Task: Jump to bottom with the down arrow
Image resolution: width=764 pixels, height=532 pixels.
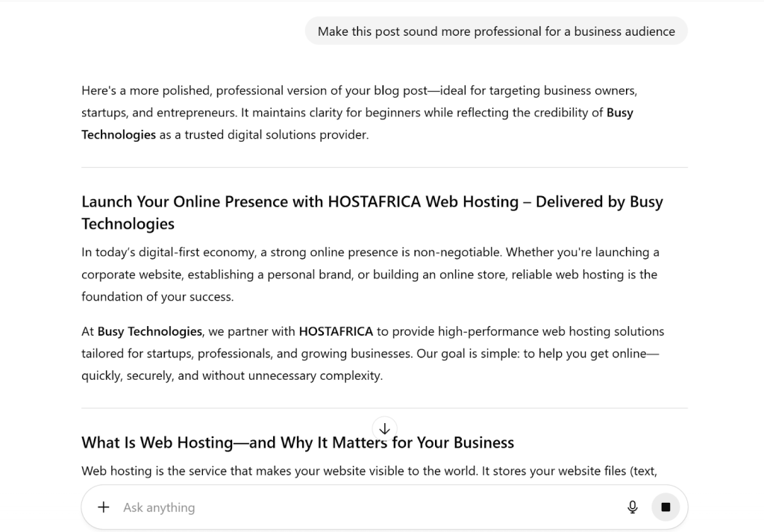Action: pos(385,429)
